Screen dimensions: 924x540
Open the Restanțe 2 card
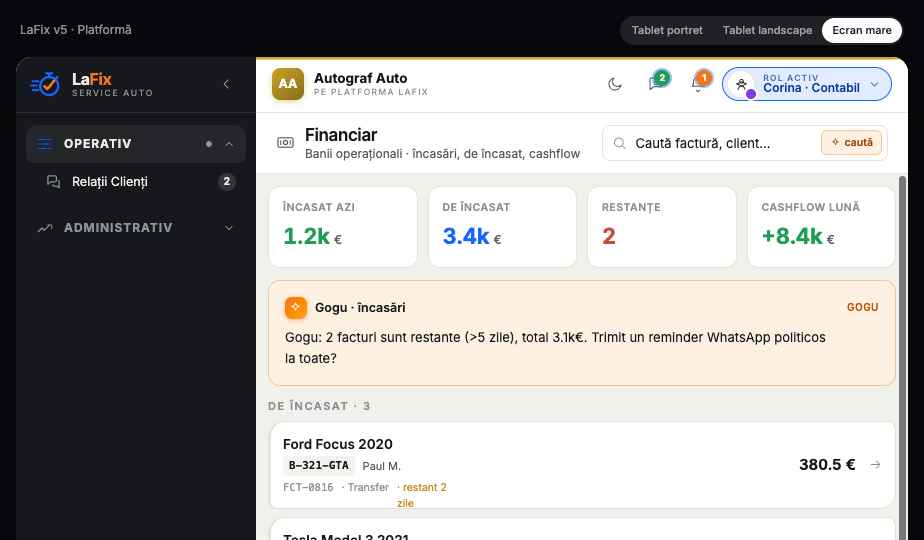click(x=662, y=227)
